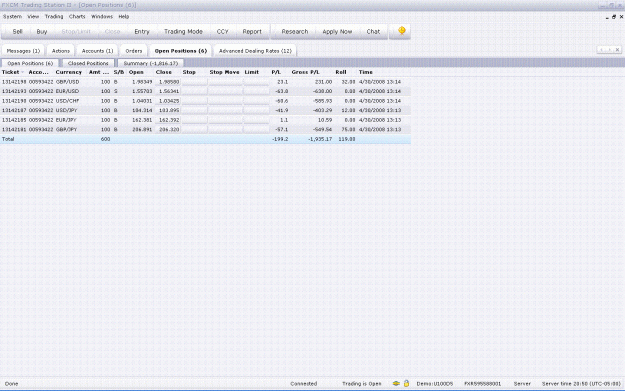The width and height of the screenshot is (625, 391).
Task: Click the Limit cell for GBP/JPY
Action: pos(256,130)
